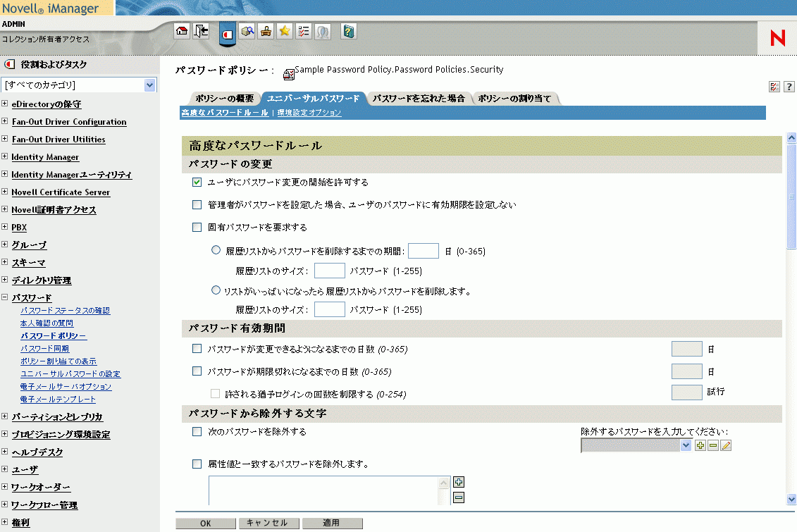Image resolution: width=797 pixels, height=532 pixels.
Task: Open the All Categories dropdown
Action: 79,85
